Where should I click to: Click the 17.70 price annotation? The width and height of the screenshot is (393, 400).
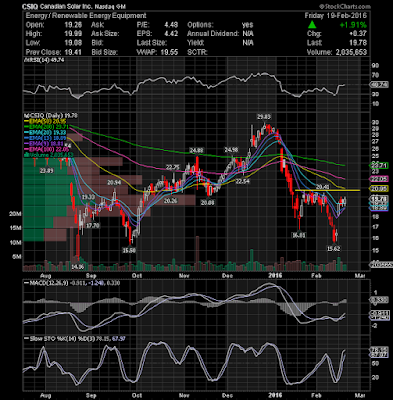[x=93, y=226]
